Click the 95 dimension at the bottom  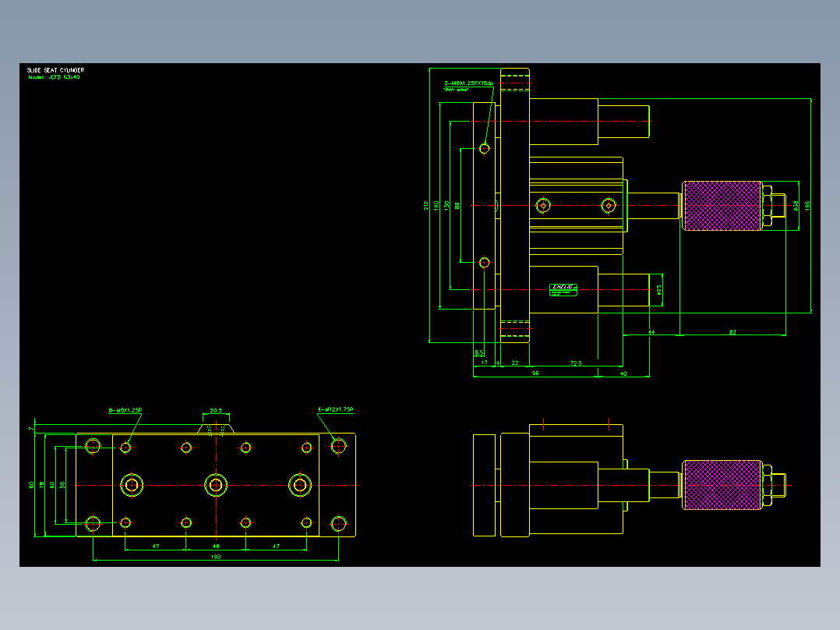(535, 373)
